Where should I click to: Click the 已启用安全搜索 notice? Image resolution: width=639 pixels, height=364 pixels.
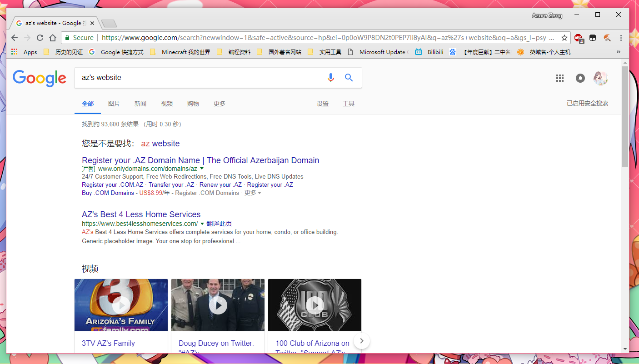pos(587,103)
